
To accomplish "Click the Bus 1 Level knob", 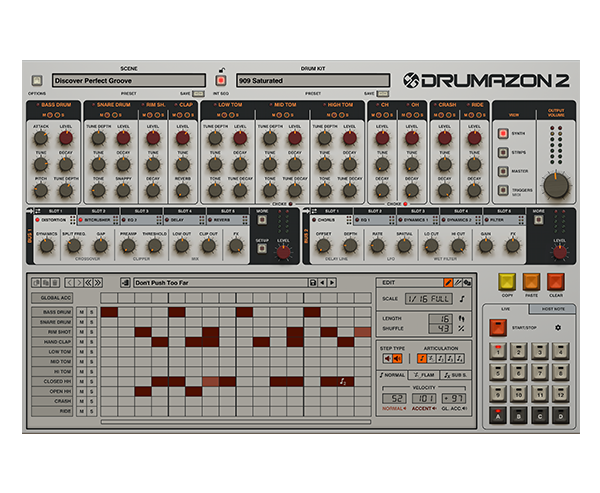I will click(x=284, y=252).
